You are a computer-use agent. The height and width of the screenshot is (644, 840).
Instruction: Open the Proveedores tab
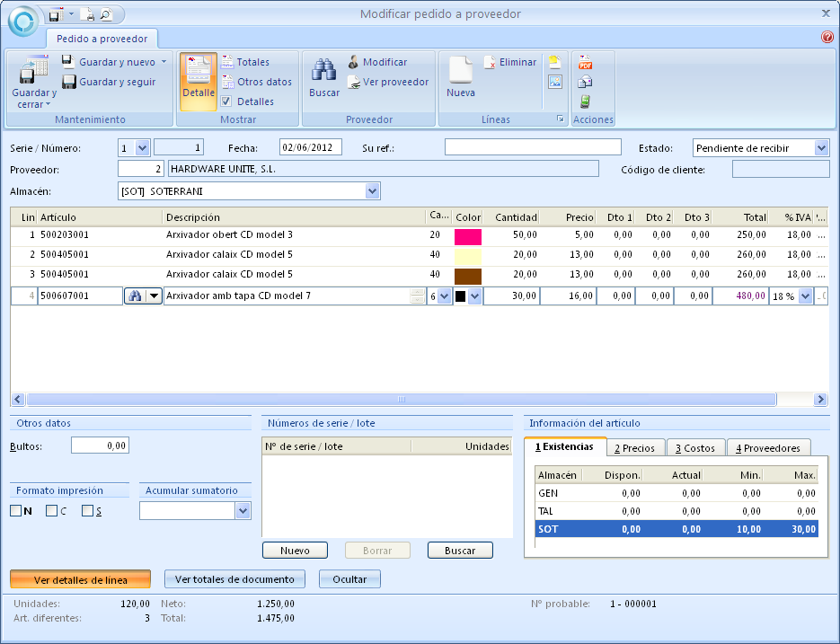tap(768, 447)
